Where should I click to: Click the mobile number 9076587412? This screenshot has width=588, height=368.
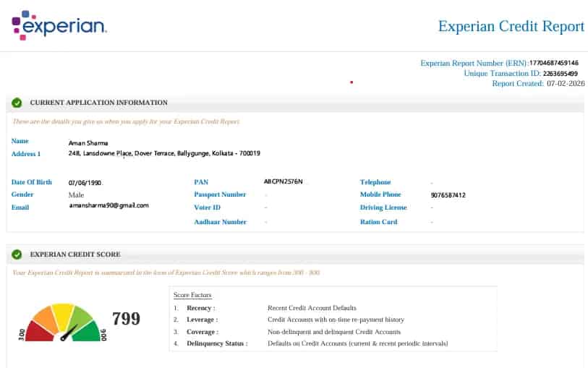point(448,195)
